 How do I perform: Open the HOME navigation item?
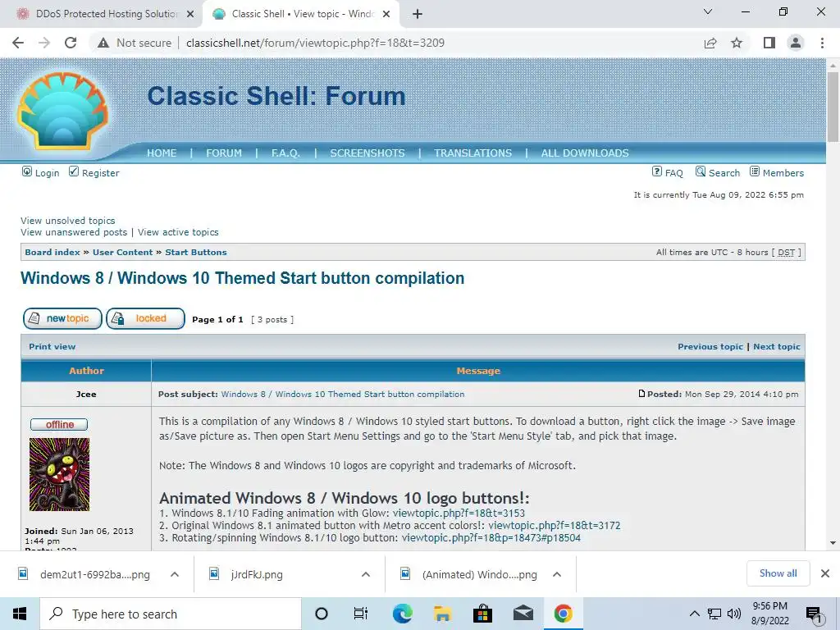162,153
